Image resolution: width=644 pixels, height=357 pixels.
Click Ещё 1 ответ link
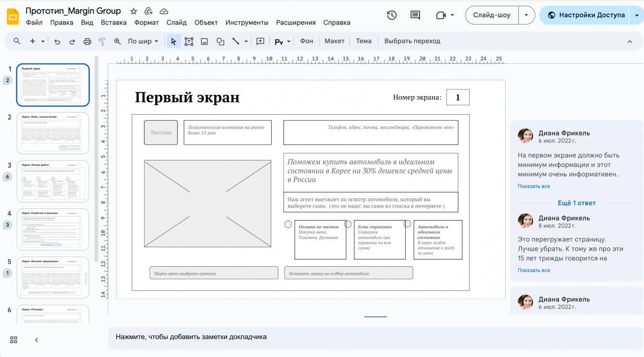(577, 203)
